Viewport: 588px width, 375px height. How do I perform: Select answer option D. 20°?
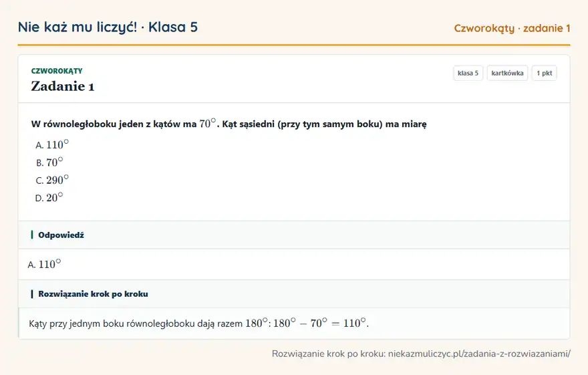point(49,198)
